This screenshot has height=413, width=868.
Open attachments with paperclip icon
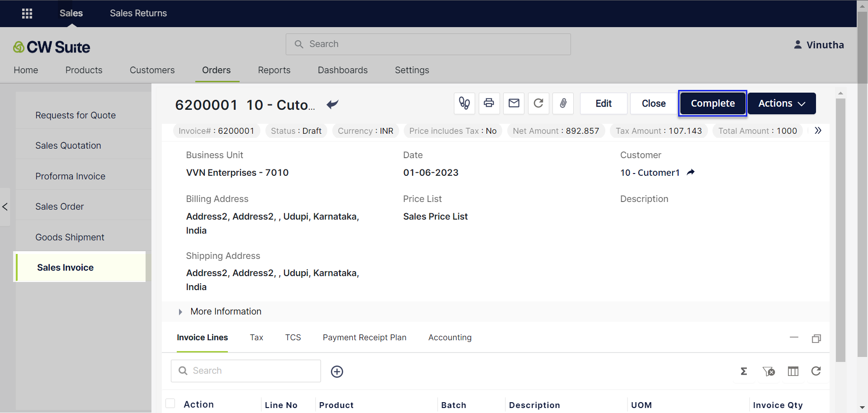tap(563, 103)
